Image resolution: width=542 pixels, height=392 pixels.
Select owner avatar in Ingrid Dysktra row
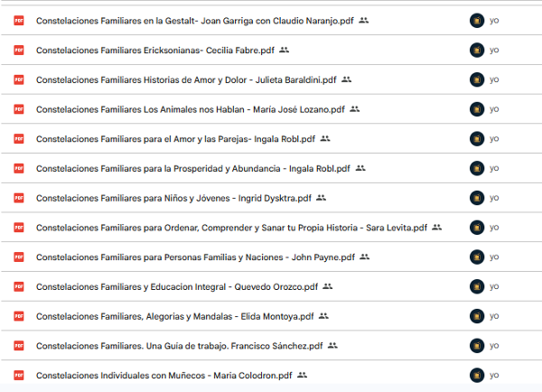click(x=477, y=198)
